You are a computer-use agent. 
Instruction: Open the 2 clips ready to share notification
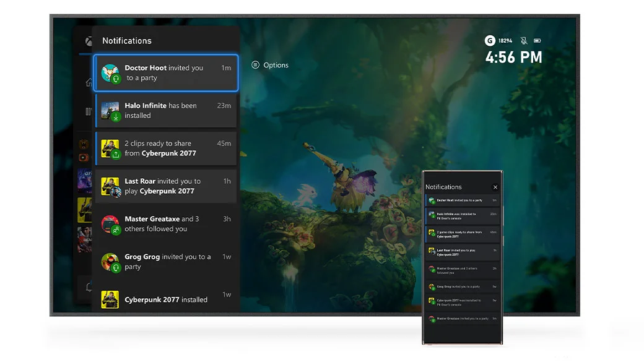pos(166,148)
